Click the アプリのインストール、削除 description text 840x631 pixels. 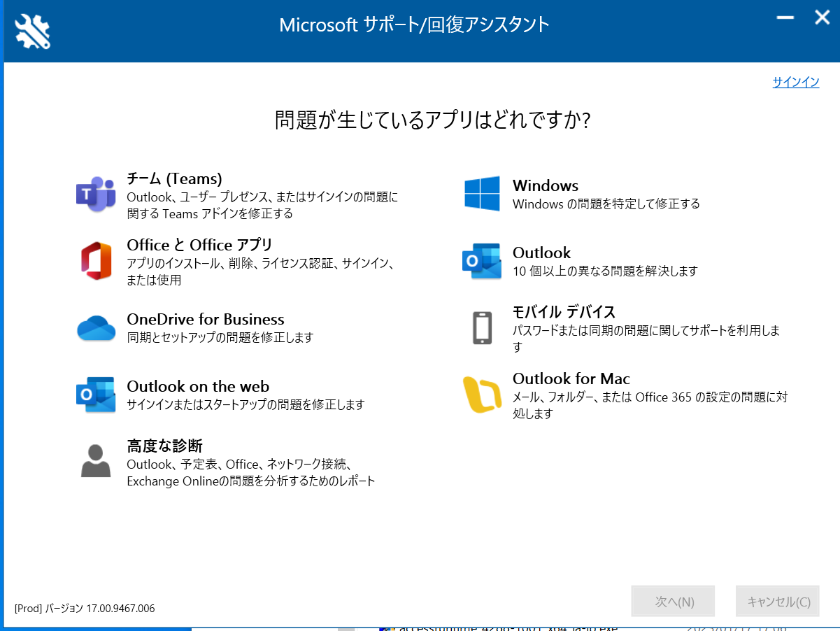(x=261, y=271)
